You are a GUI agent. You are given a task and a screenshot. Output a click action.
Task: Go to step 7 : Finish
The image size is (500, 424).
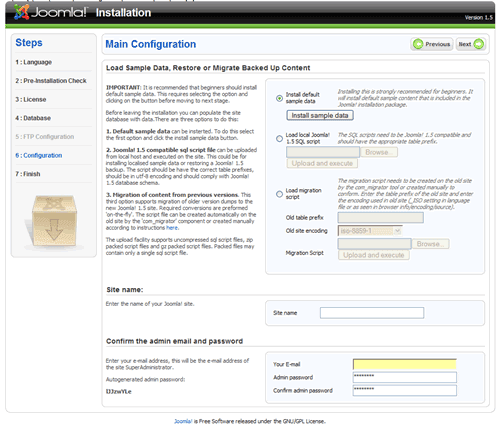tap(28, 174)
